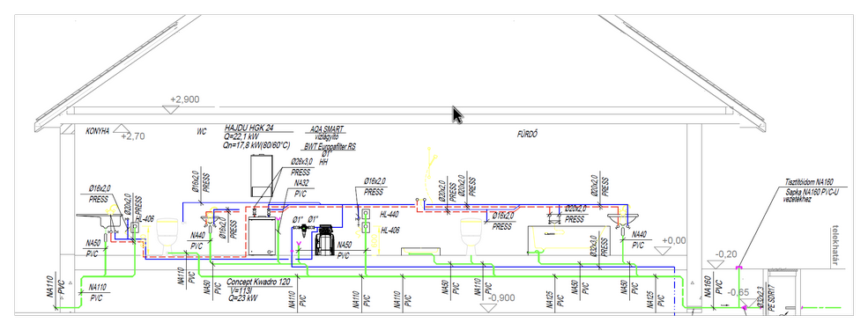Click the +0,00 floor level value
The image size is (868, 330).
[x=674, y=241]
